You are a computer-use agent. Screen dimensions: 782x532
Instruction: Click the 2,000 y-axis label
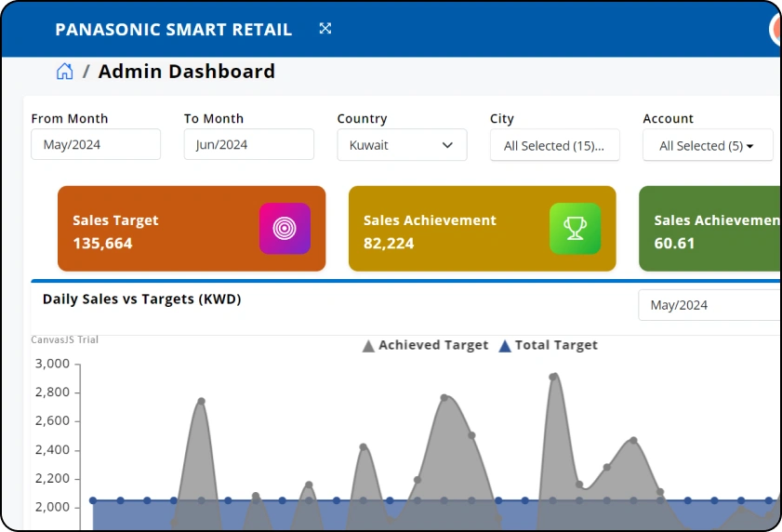52,508
